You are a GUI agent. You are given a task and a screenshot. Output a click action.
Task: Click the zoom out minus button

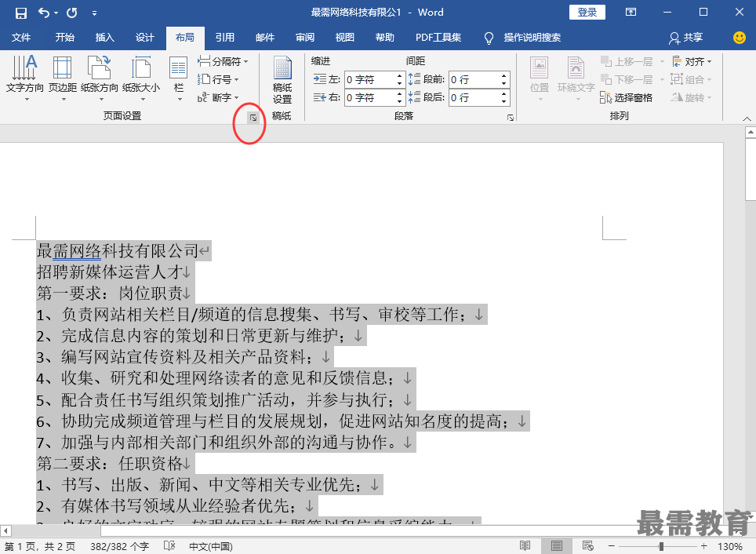612,546
